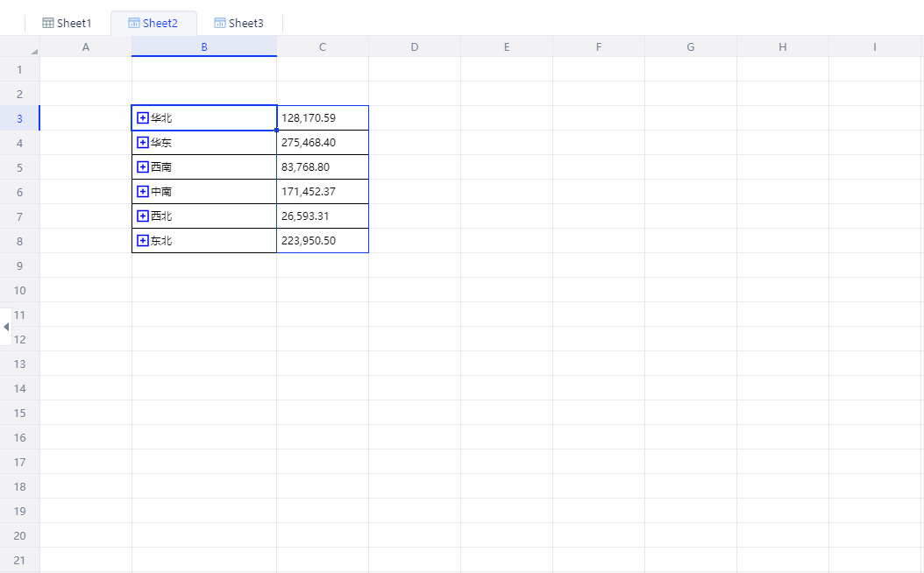Select row 8 header

(x=19, y=241)
